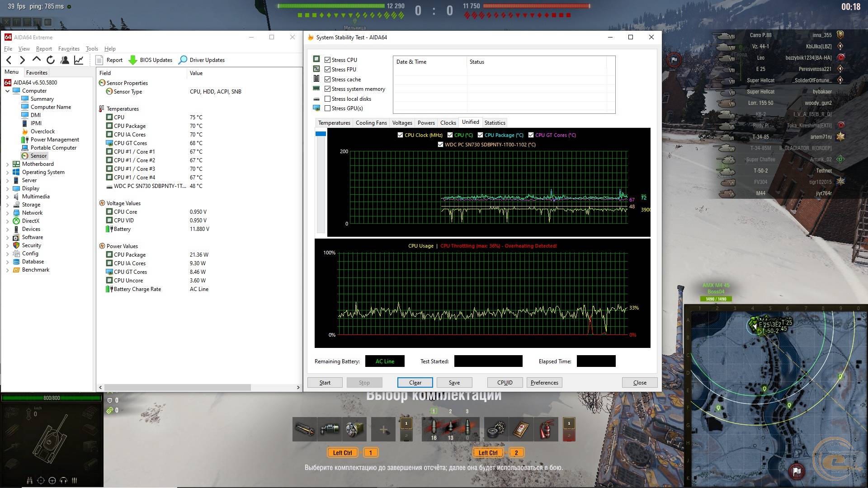This screenshot has width=868, height=488.
Task: Select Overclock in the Computer tree
Action: (42, 131)
